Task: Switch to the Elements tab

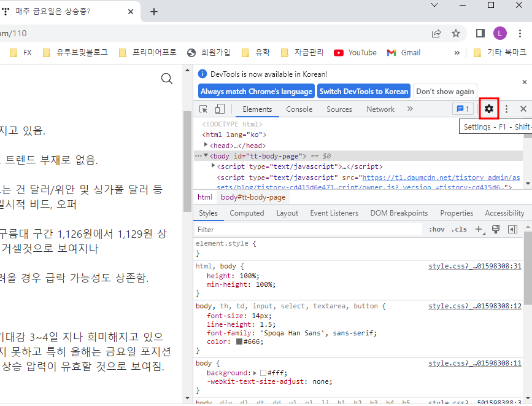Action: coord(257,109)
